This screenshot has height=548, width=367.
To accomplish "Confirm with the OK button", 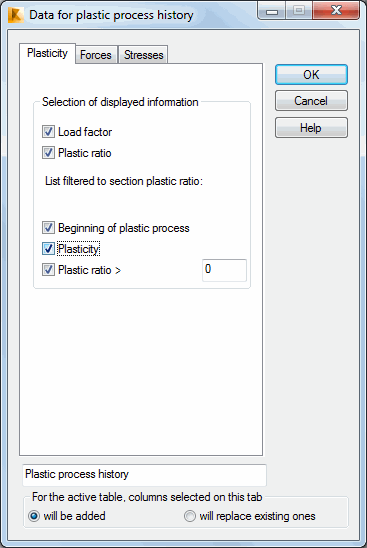I will (311, 74).
